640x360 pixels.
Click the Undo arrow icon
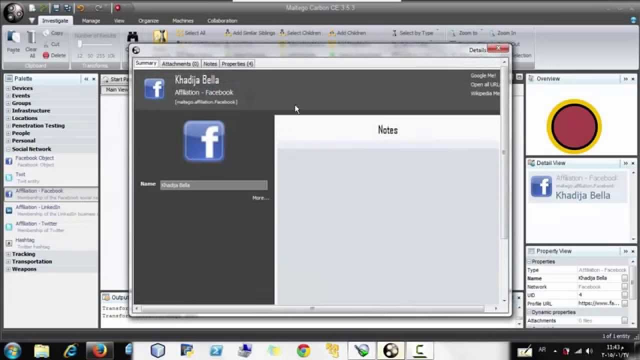81,8
